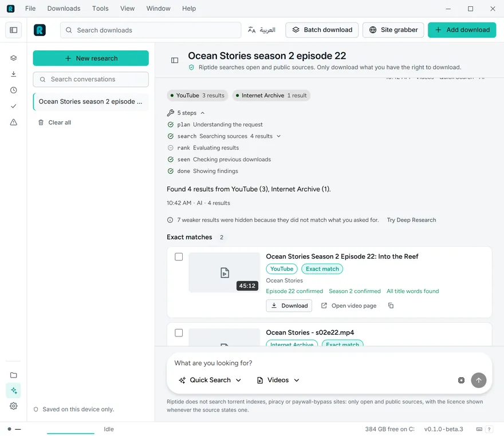This screenshot has height=436, width=504.
Task: Open the settings gear icon in sidebar
Action: coord(14,406)
